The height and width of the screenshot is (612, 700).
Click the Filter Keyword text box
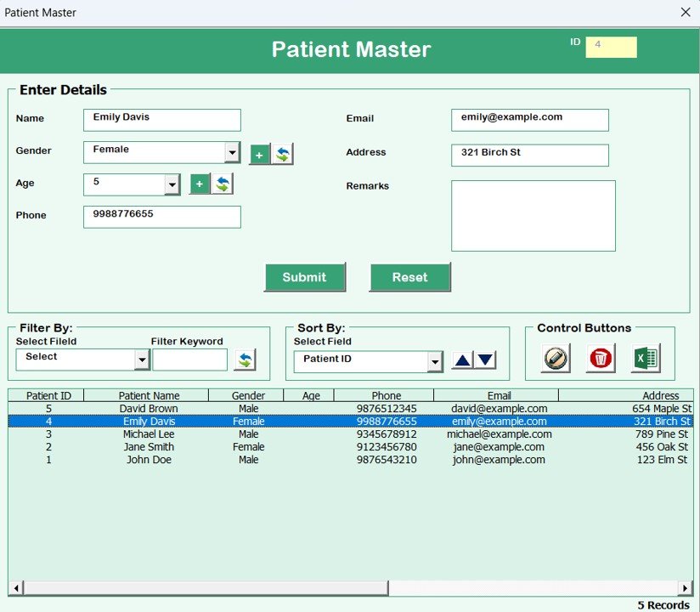tap(190, 360)
